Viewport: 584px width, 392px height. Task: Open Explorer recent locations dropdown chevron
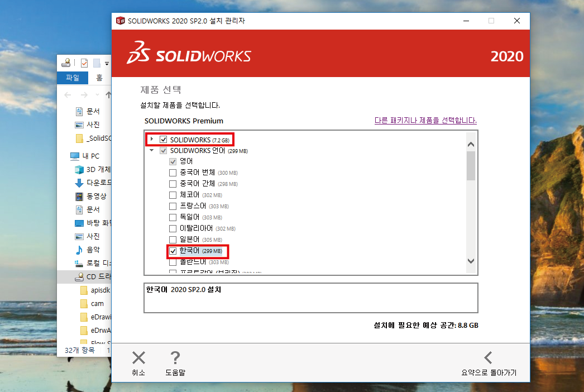tap(98, 95)
